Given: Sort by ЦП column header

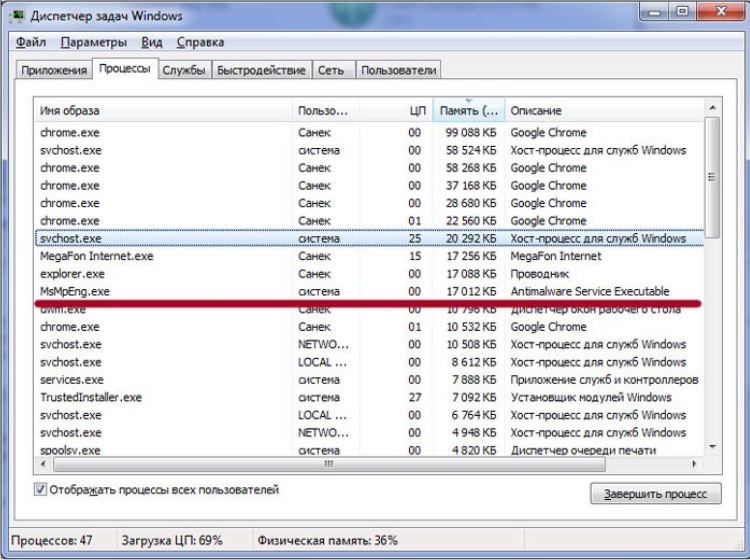Looking at the screenshot, I should (x=396, y=110).
